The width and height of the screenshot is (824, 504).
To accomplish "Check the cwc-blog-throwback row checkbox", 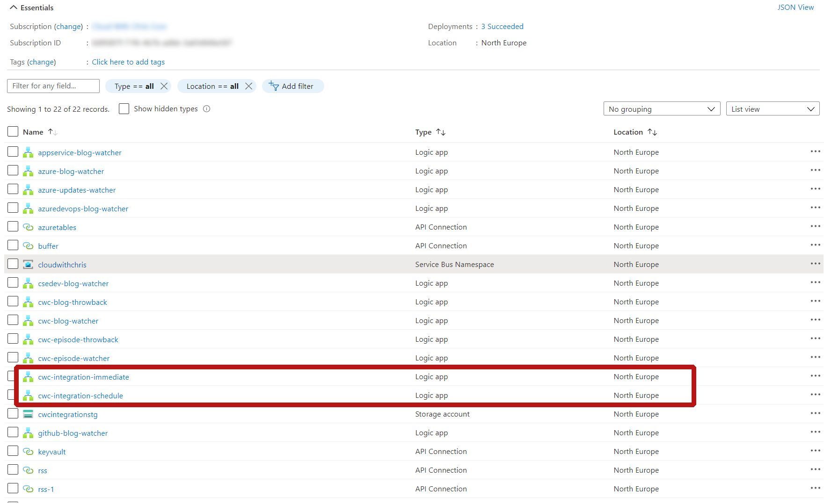I will point(13,302).
